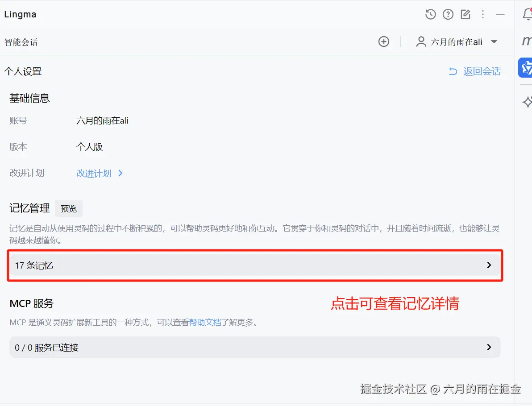Image resolution: width=532 pixels, height=406 pixels.
Task: Click the 预览 badge beside 记忆管理
Action: [69, 208]
